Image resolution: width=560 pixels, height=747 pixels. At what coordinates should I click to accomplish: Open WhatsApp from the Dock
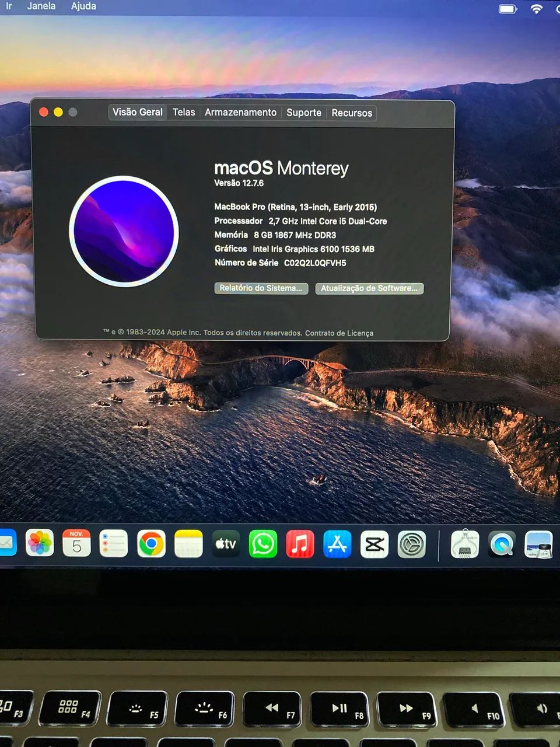click(263, 544)
